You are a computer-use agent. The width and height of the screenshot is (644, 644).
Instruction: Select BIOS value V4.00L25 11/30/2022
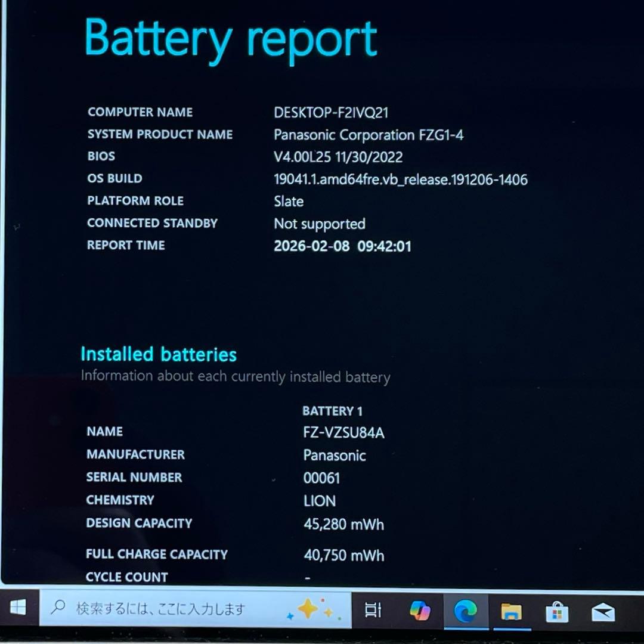(338, 157)
